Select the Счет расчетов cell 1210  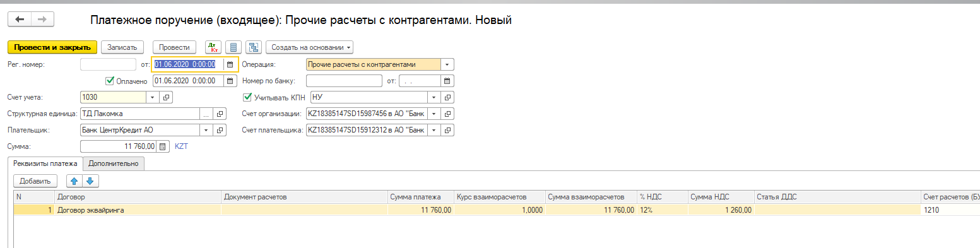[951, 210]
